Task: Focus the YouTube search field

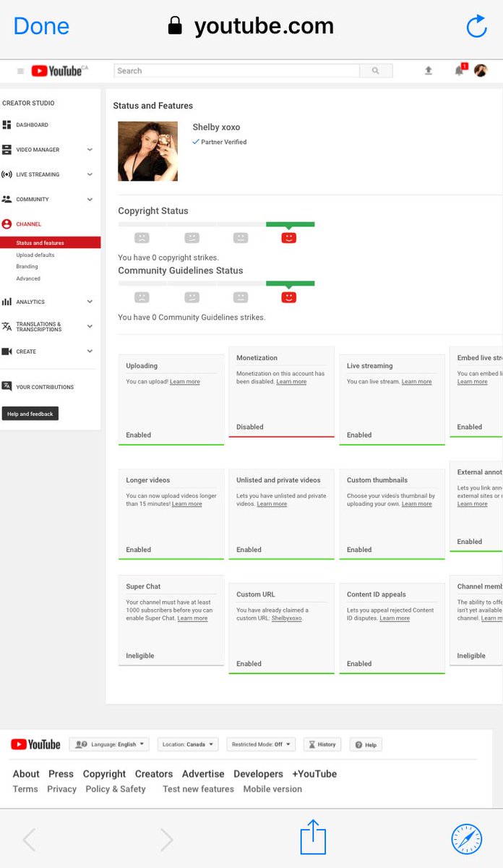Action: tap(236, 71)
